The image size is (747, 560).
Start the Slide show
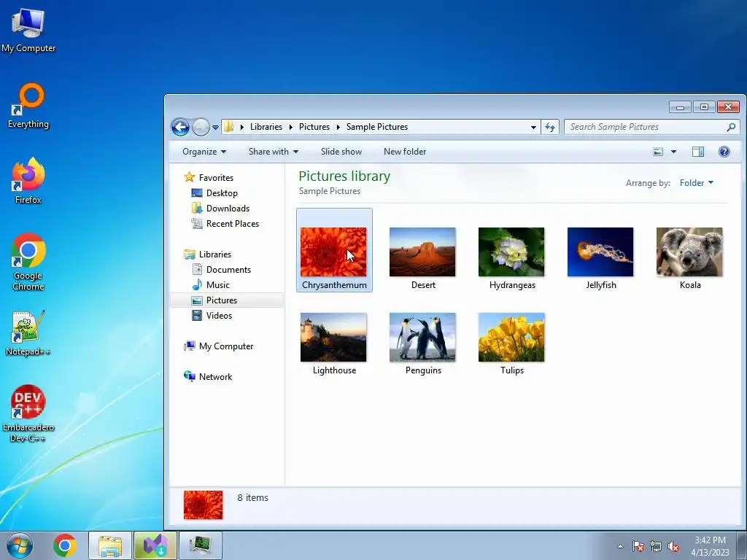pos(341,152)
